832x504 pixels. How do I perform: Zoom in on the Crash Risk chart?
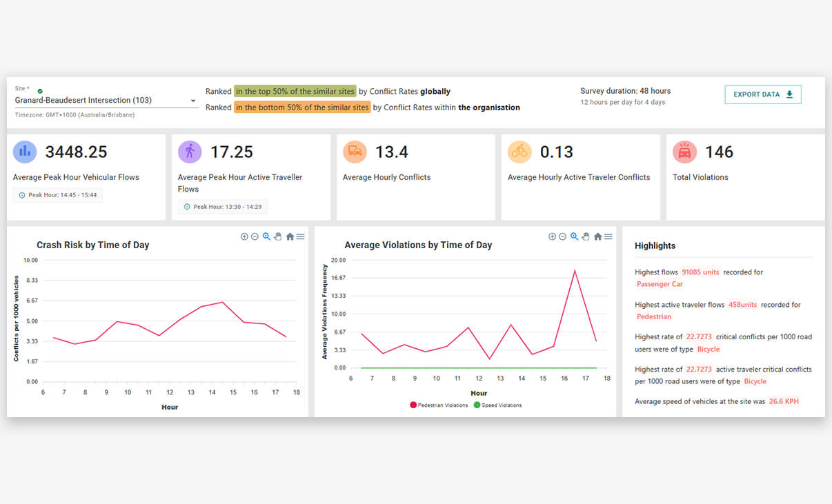point(244,236)
